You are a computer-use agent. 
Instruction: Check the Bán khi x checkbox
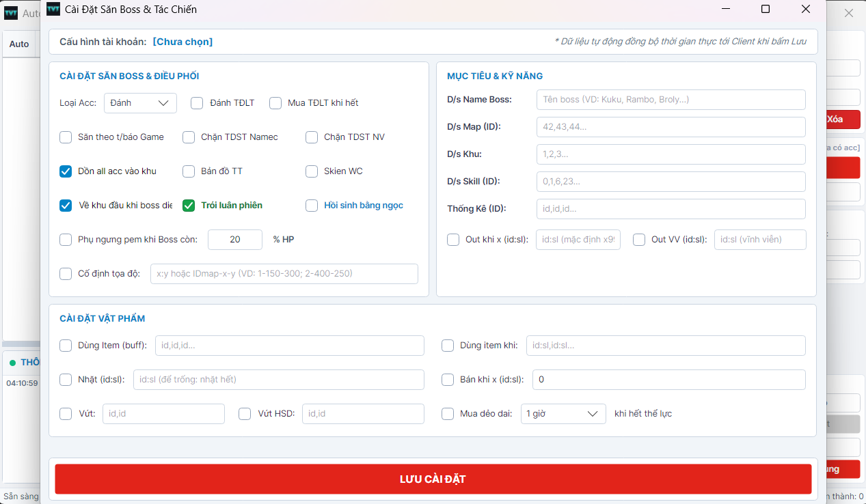click(x=448, y=380)
